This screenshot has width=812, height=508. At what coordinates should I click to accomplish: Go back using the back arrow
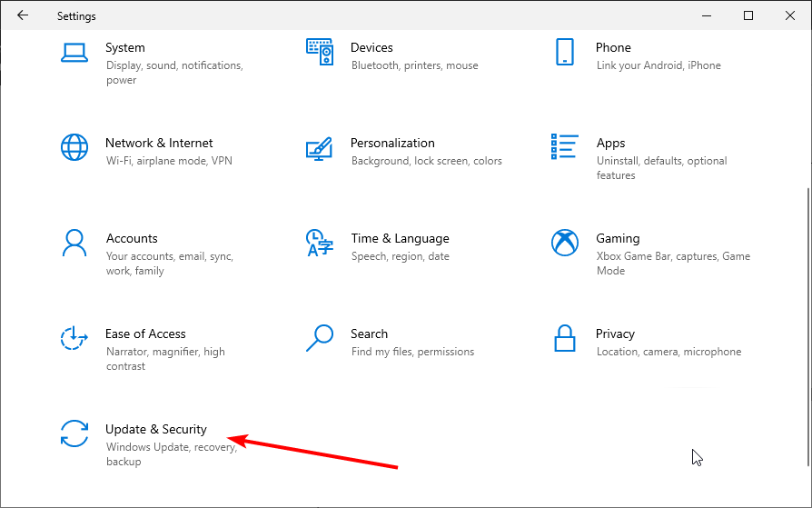click(23, 15)
